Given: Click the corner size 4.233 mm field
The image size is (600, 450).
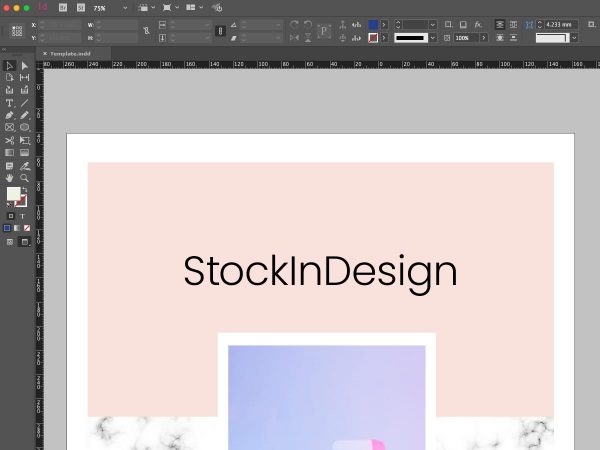Looking at the screenshot, I should [561, 24].
